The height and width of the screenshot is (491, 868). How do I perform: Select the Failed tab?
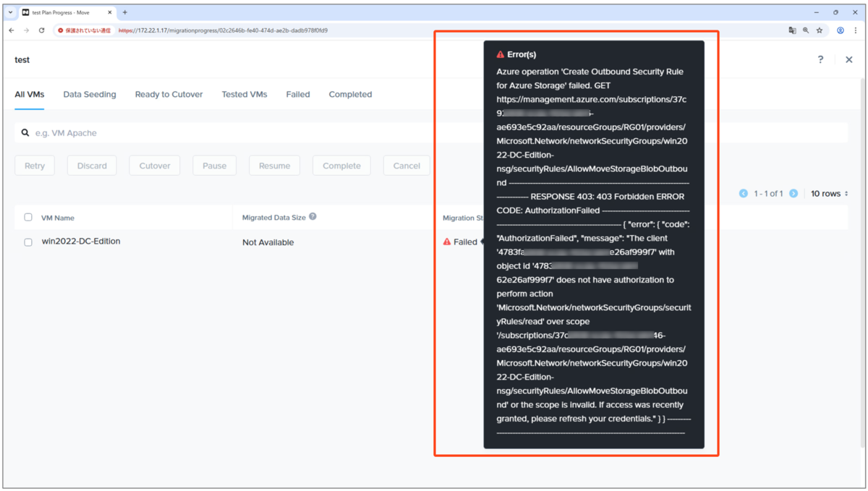298,94
